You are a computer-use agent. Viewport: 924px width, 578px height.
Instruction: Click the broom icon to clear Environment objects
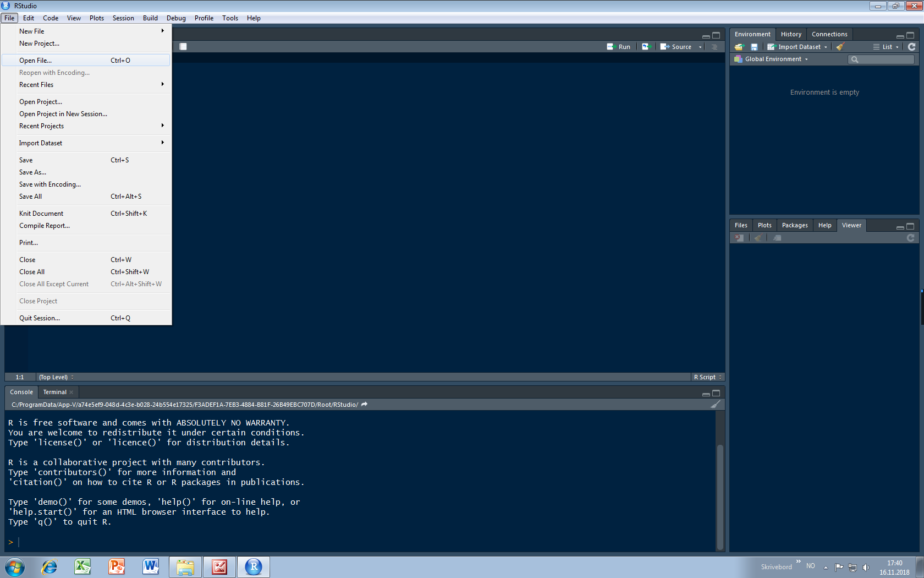click(x=840, y=47)
